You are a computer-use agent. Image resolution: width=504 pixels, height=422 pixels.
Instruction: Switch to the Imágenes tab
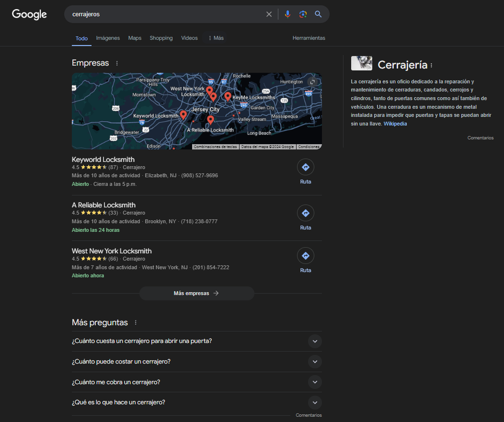pos(108,38)
